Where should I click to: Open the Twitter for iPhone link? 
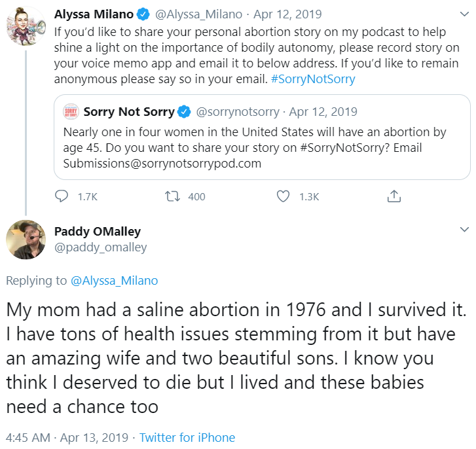[187, 438]
